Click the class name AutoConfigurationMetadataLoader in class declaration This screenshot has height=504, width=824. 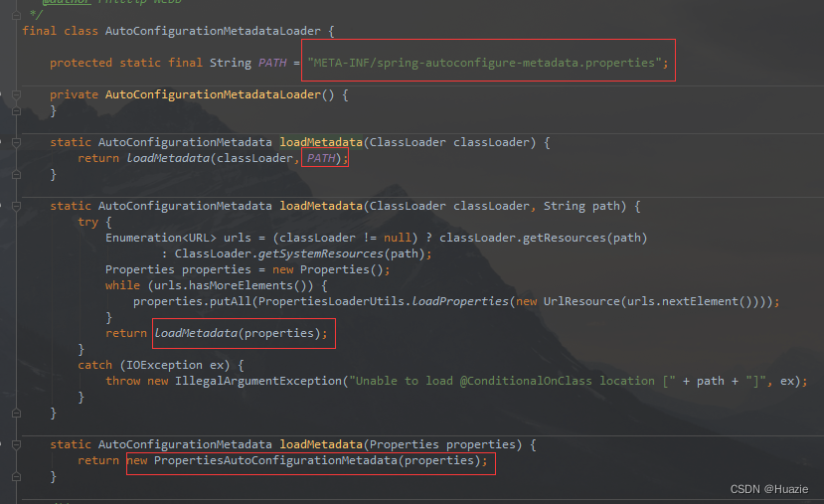pos(213,31)
